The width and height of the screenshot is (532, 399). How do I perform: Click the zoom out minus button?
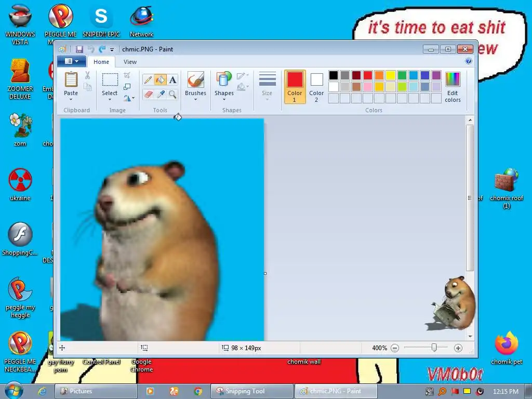click(395, 348)
